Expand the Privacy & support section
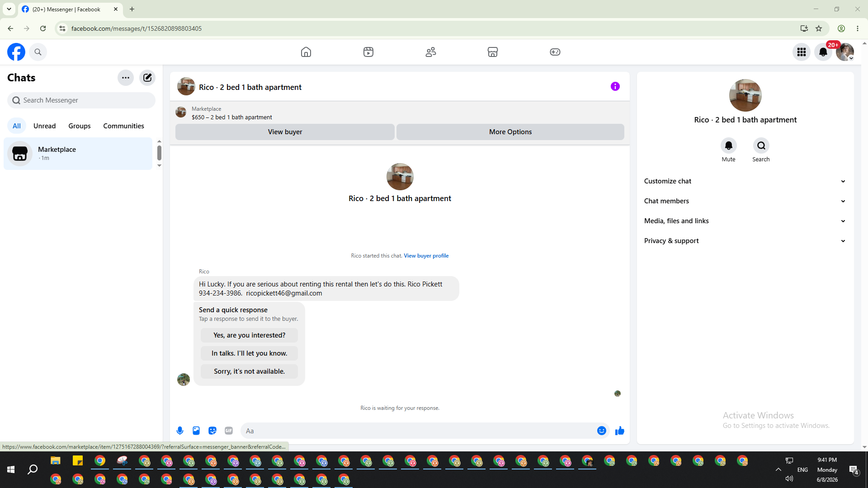 [x=745, y=241]
